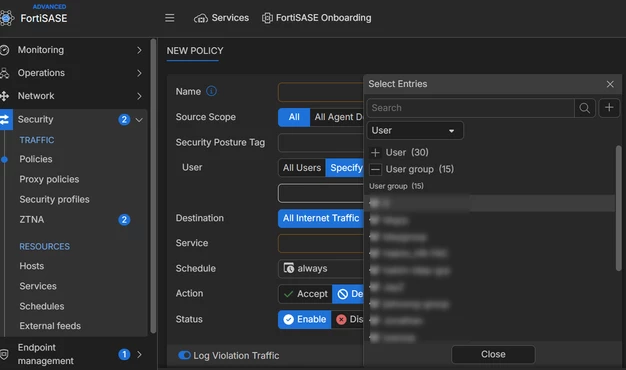The height and width of the screenshot is (370, 626).
Task: Select the NEW POLICY tab
Action: (195, 51)
